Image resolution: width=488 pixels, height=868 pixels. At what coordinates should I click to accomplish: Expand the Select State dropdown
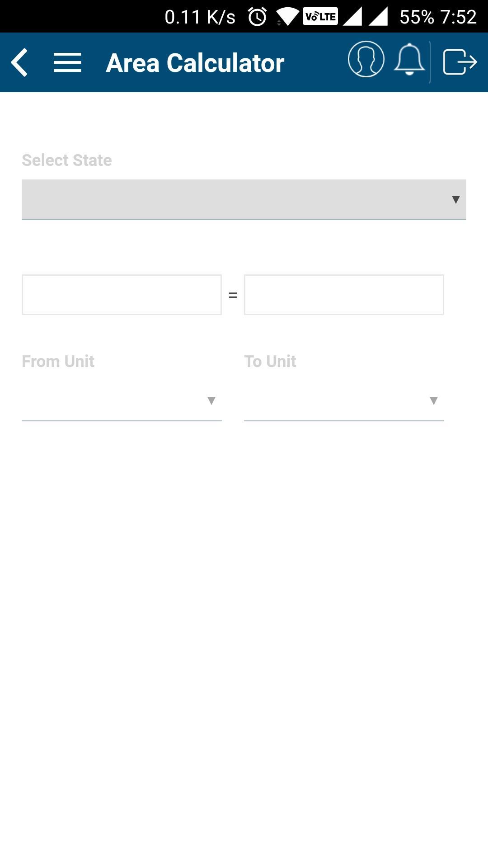(244, 199)
